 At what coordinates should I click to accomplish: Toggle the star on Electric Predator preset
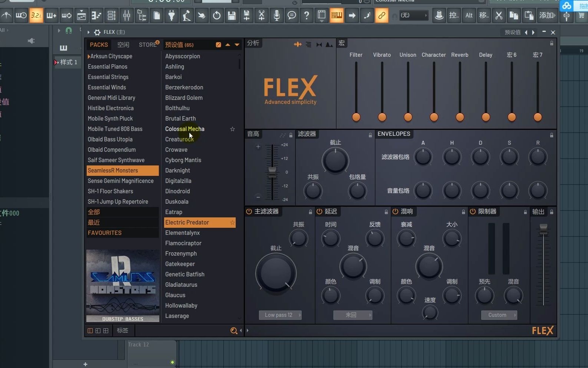[232, 223]
